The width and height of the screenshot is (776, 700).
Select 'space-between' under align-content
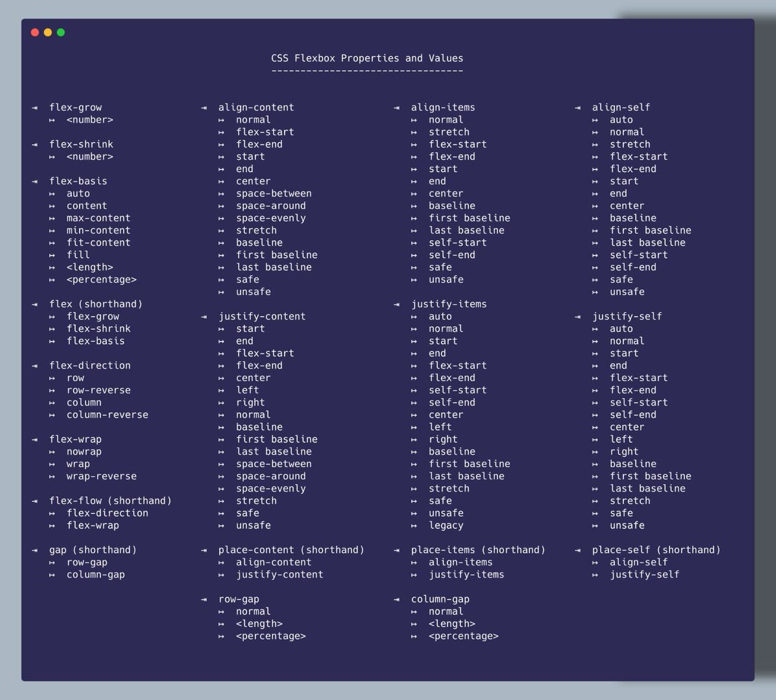(274, 193)
